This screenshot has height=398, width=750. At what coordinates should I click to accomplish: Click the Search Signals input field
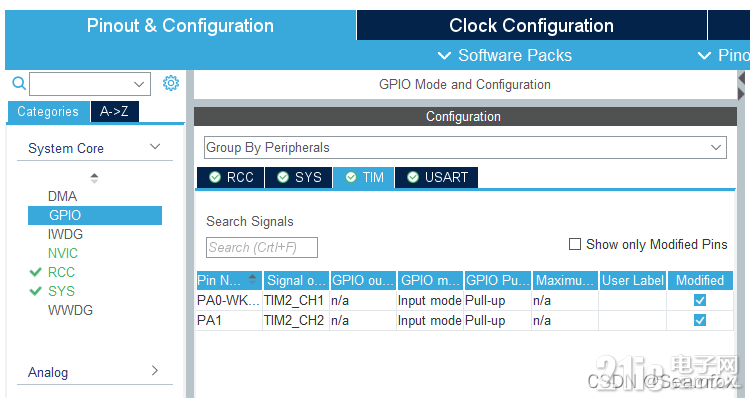(x=262, y=247)
